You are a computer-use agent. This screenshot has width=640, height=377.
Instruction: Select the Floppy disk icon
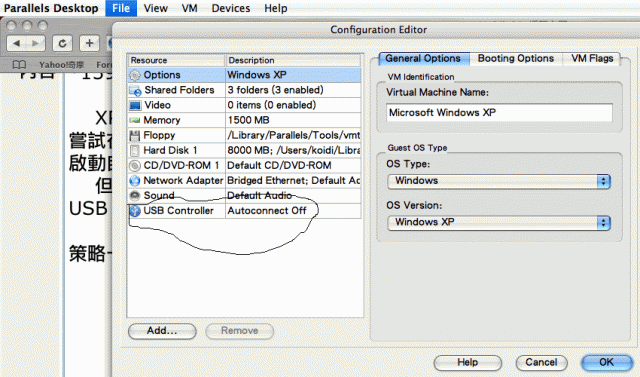134,135
